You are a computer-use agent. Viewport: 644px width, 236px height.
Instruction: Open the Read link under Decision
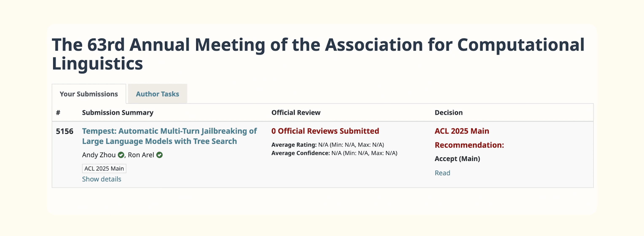coord(442,173)
